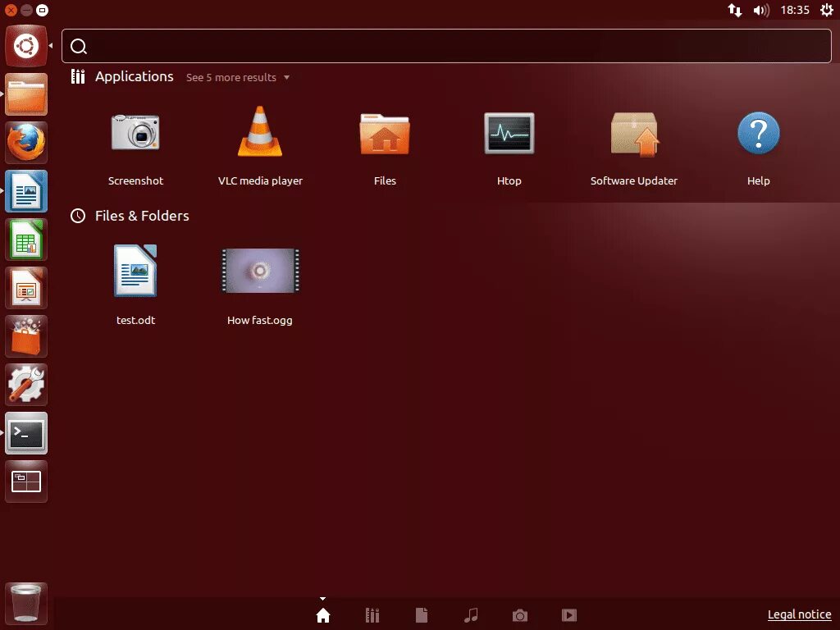Image resolution: width=840 pixels, height=630 pixels.
Task: Open the network indicator menu
Action: (735, 10)
